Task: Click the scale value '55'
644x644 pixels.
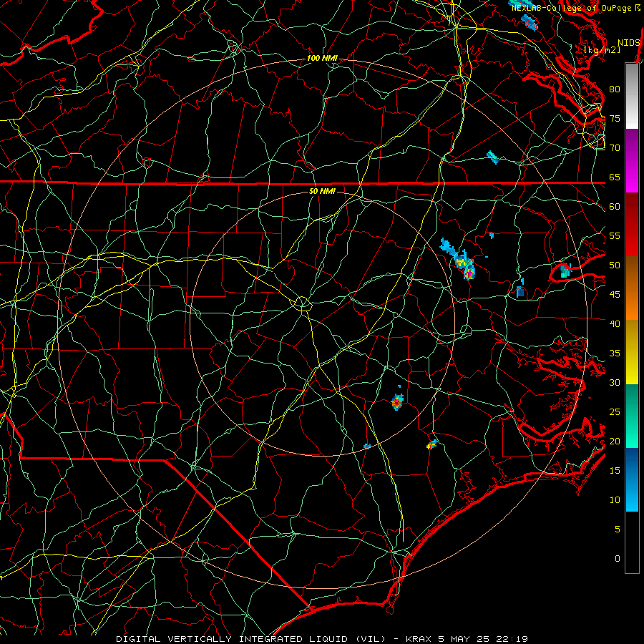Action: click(615, 235)
